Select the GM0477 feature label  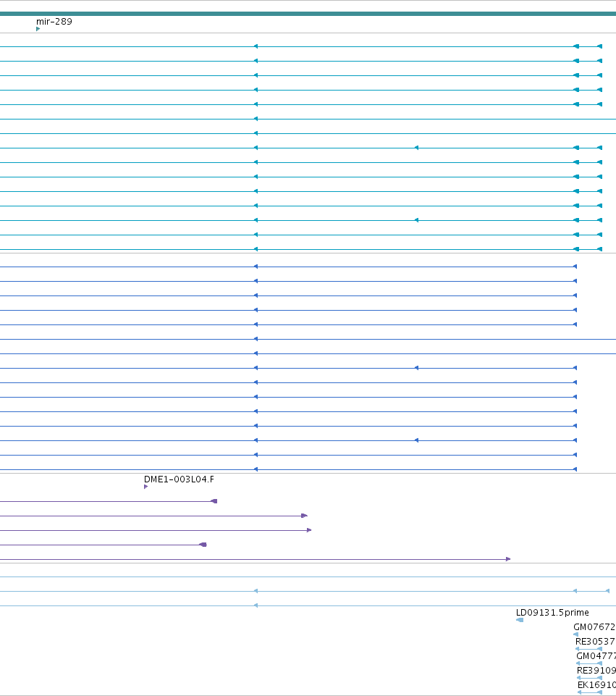pos(596,655)
